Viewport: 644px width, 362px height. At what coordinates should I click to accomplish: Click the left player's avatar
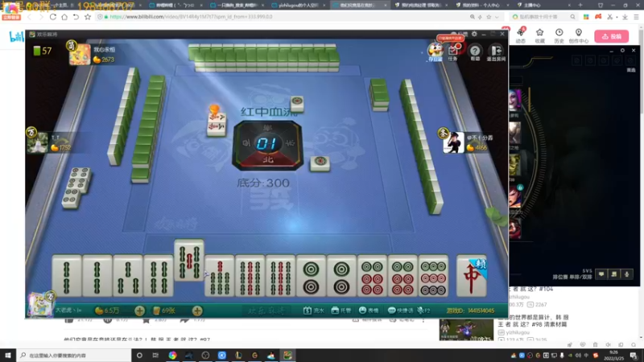37,142
